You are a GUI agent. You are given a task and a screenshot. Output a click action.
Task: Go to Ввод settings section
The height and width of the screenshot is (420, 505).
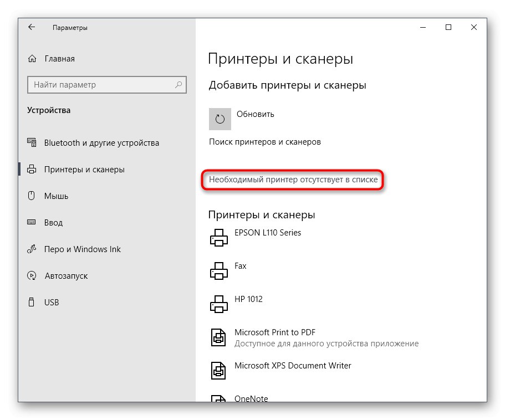53,223
